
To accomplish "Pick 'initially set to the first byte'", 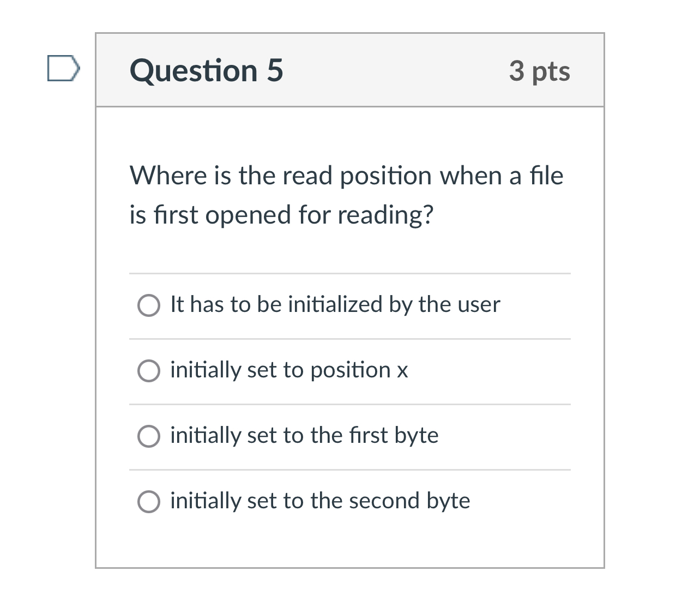I will click(304, 436).
